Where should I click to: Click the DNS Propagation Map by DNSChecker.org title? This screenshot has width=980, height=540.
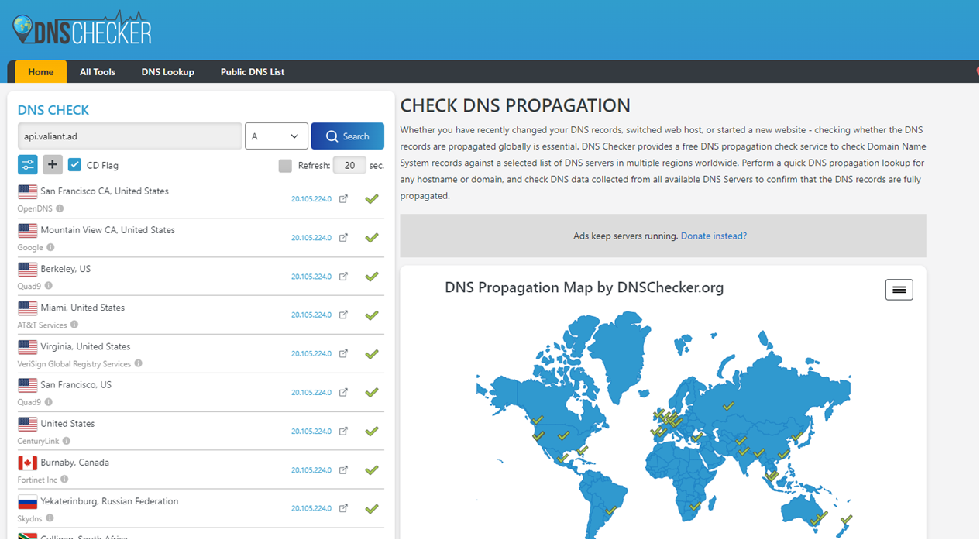(584, 287)
